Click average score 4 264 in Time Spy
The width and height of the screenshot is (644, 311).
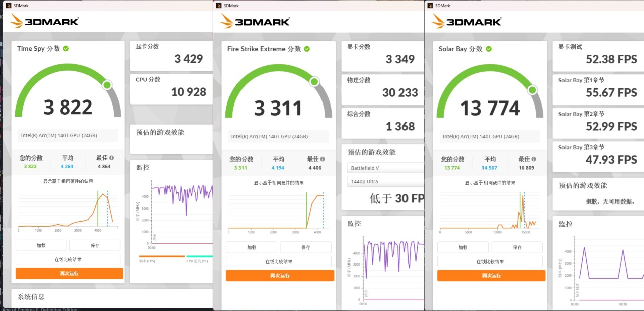coord(67,166)
